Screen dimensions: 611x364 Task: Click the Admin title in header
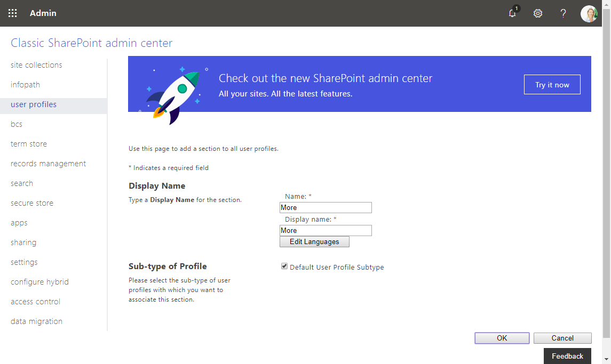[43, 13]
